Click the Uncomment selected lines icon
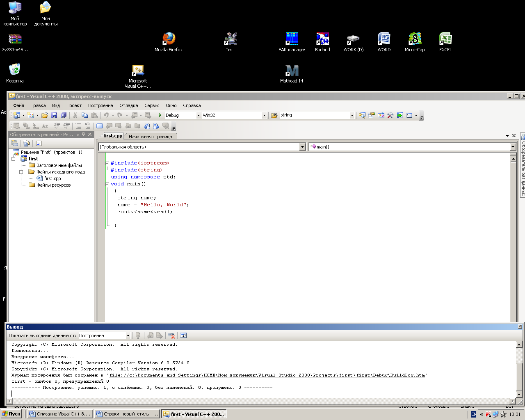The width and height of the screenshot is (525, 420). coord(87,126)
